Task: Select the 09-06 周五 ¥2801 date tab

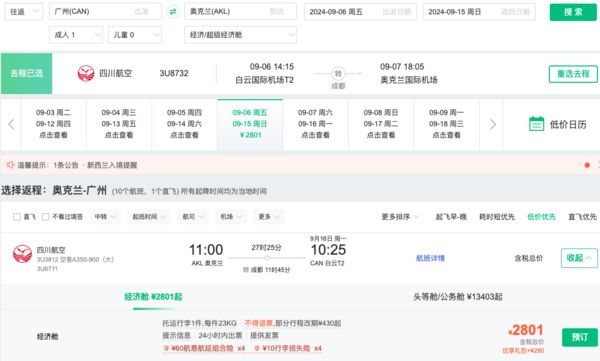Action: click(250, 124)
